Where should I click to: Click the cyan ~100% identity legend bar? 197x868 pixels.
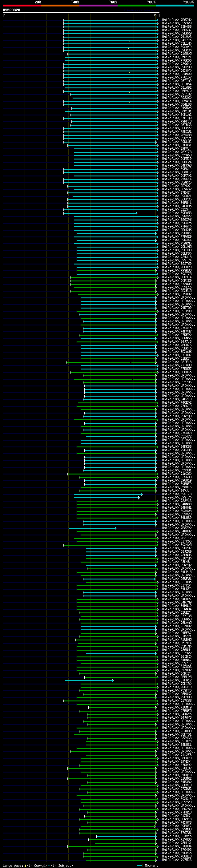click(175, 6)
